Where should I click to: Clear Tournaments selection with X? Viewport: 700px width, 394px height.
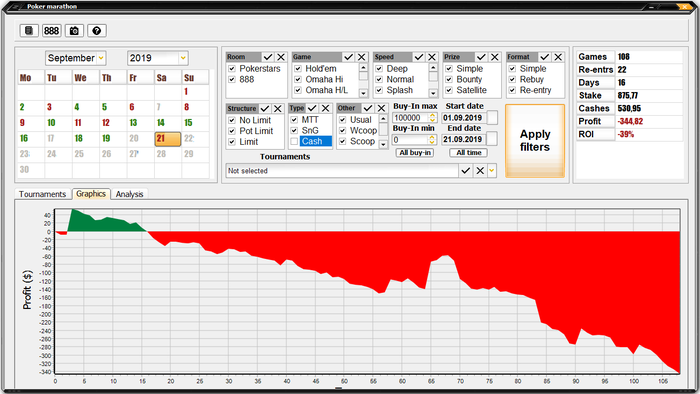[x=480, y=170]
